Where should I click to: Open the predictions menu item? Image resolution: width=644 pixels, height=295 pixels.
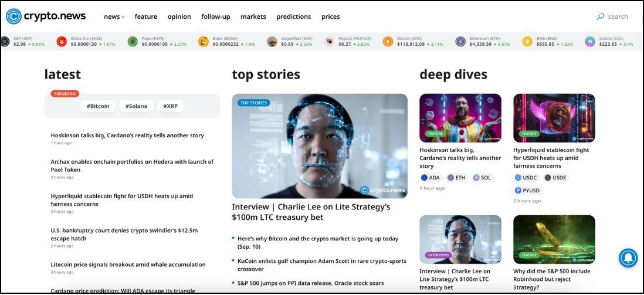(294, 17)
